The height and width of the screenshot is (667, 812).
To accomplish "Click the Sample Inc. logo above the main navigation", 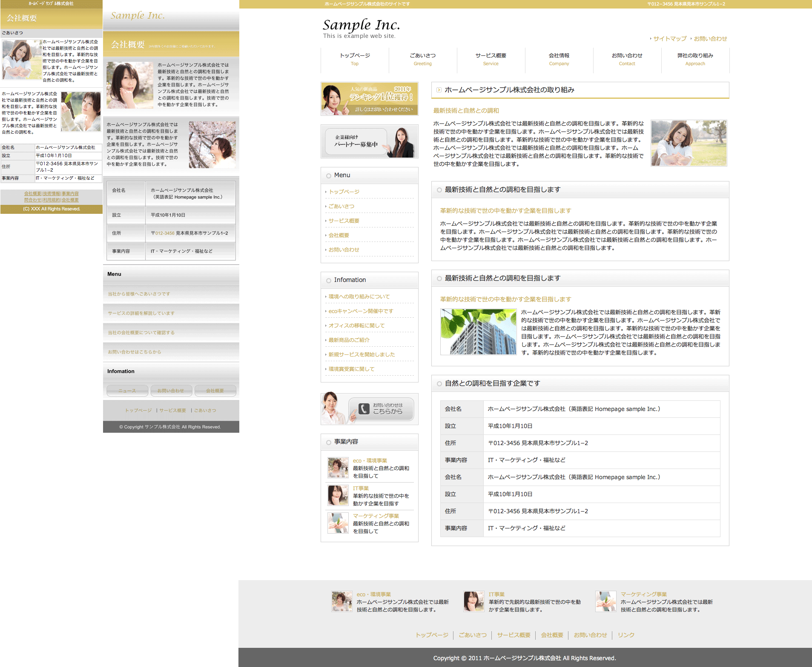I will click(361, 25).
